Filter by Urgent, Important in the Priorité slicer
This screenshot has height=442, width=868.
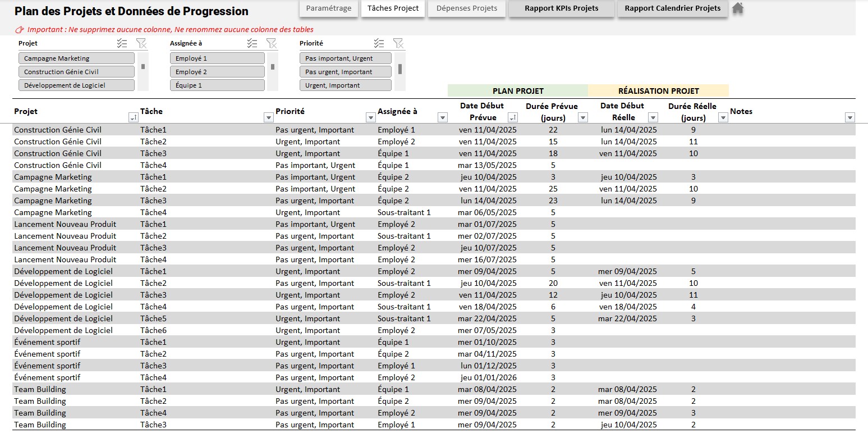(345, 85)
